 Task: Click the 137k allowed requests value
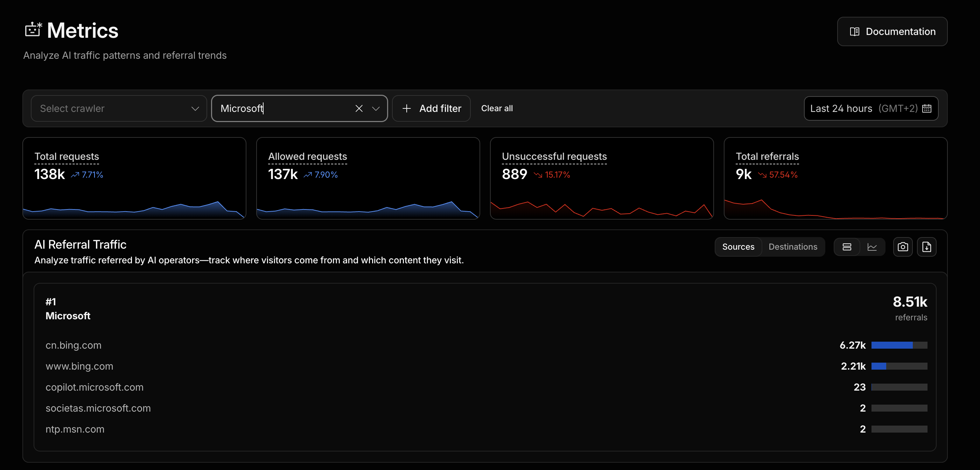coord(283,174)
